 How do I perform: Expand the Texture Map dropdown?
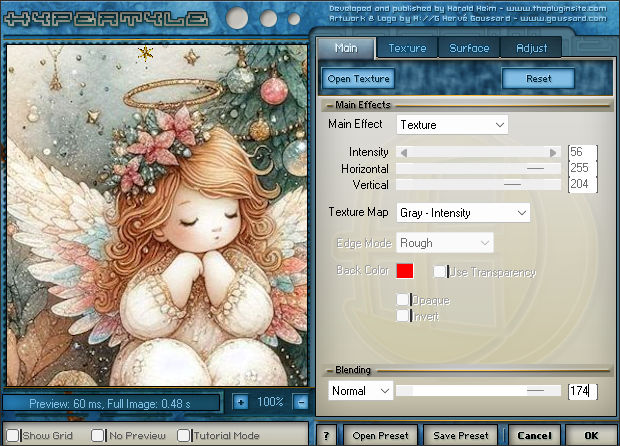point(463,213)
